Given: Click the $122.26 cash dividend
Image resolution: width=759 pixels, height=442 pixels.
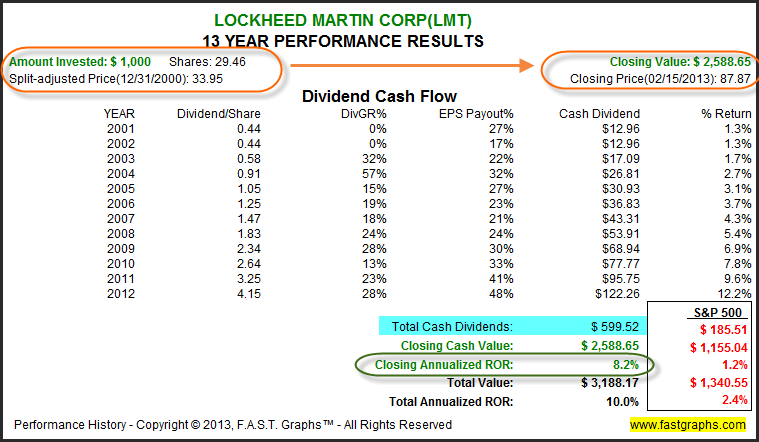Looking at the screenshot, I should tap(618, 294).
